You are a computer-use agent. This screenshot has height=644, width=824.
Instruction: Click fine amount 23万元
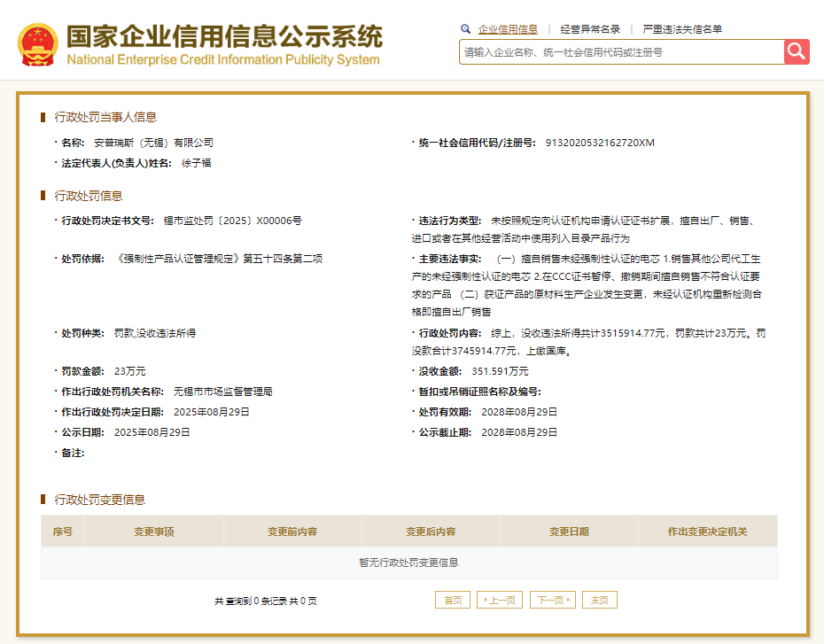click(129, 371)
